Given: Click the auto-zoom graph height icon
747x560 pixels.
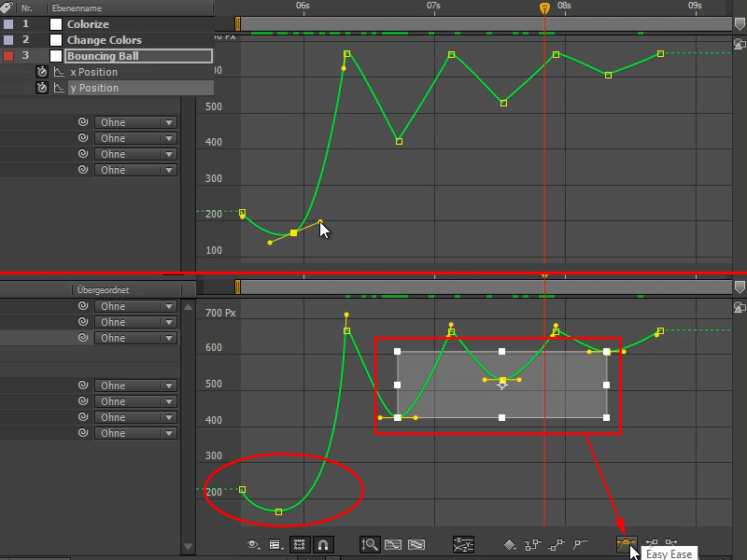Looking at the screenshot, I should pyautogui.click(x=368, y=544).
